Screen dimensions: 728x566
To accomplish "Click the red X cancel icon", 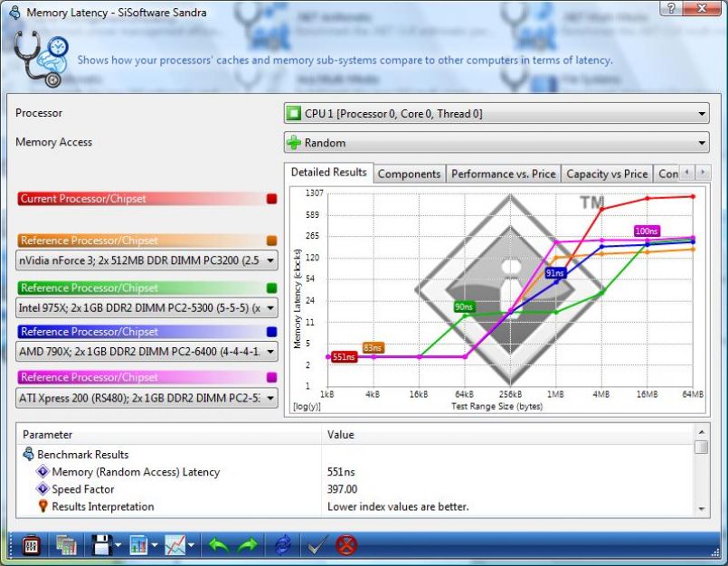I will click(346, 545).
